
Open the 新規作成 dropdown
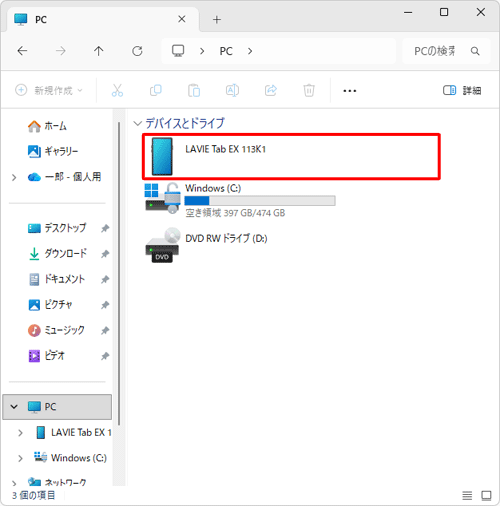click(x=49, y=90)
